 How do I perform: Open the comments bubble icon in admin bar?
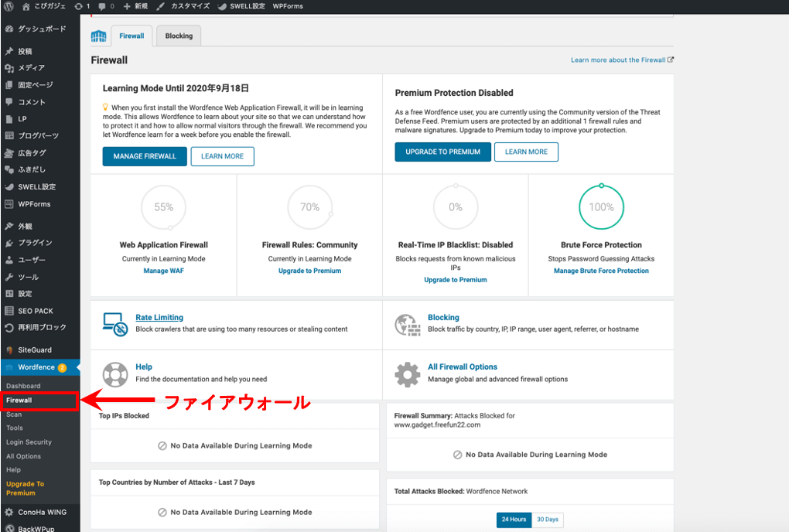point(102,6)
